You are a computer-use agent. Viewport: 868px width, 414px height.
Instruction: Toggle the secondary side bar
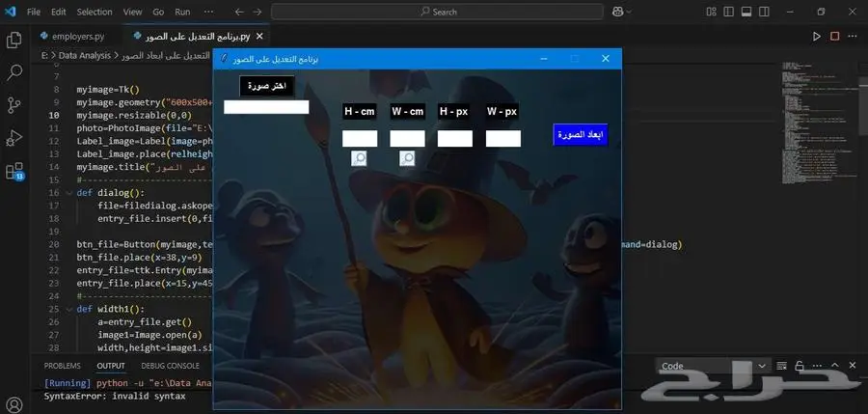[x=764, y=12]
